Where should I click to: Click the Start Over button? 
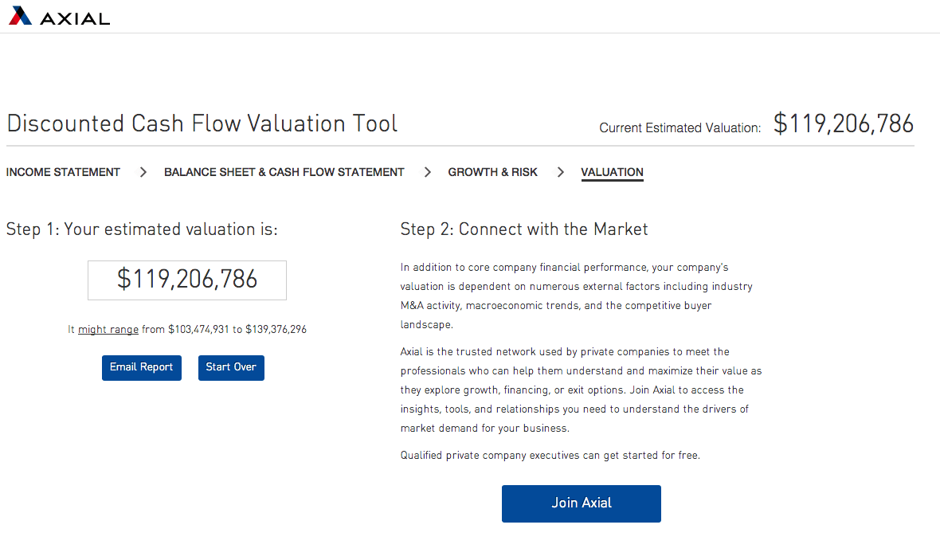231,367
